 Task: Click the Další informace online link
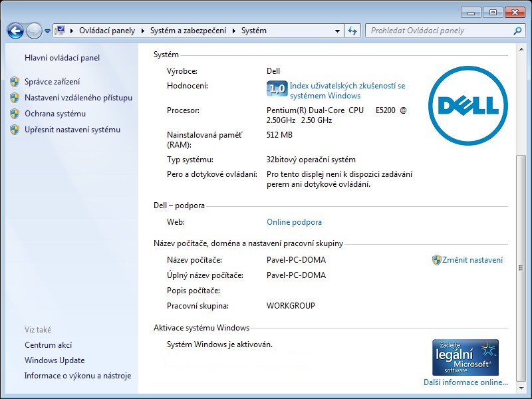(x=465, y=382)
